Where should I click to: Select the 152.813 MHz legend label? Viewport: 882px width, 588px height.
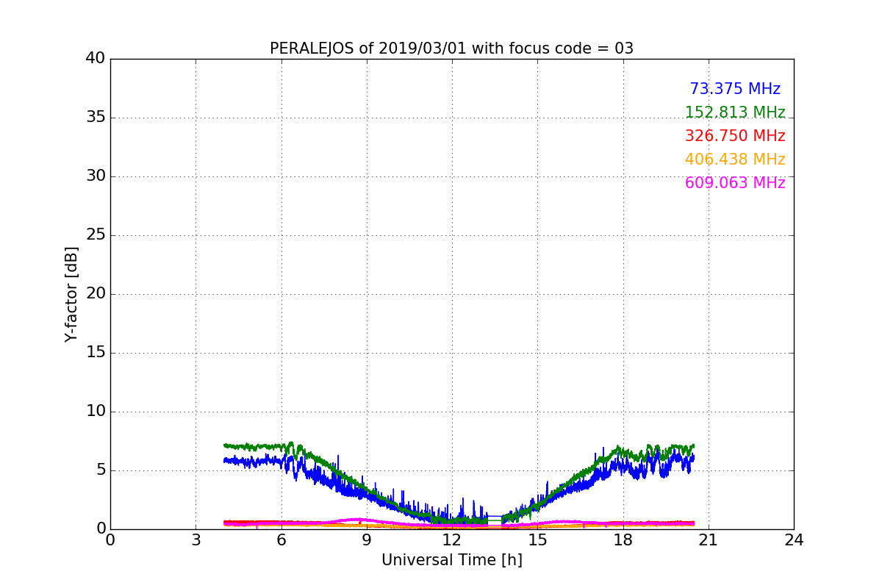[x=735, y=112]
